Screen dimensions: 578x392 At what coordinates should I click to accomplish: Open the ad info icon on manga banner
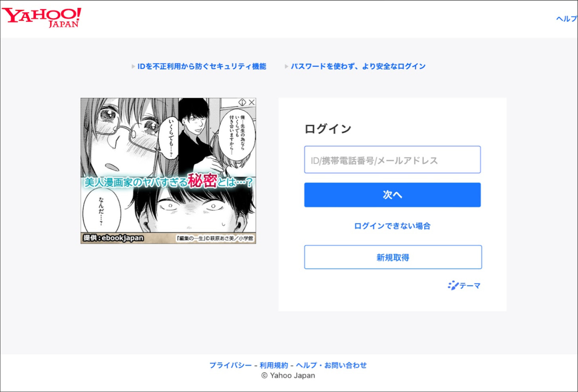(242, 102)
